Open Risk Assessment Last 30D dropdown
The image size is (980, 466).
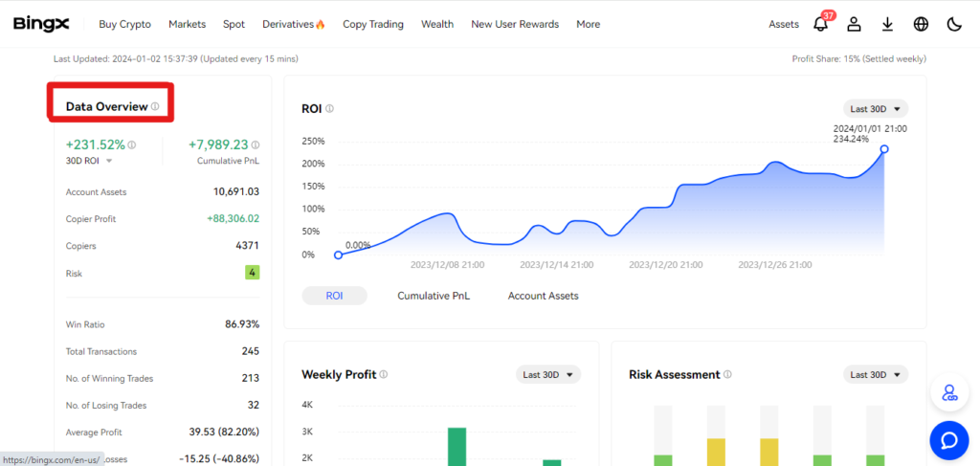(875, 375)
